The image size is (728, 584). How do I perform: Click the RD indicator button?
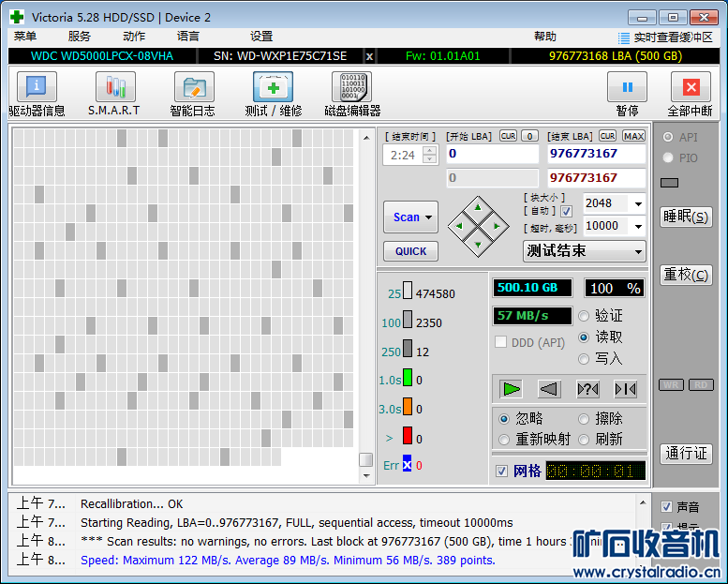701,384
